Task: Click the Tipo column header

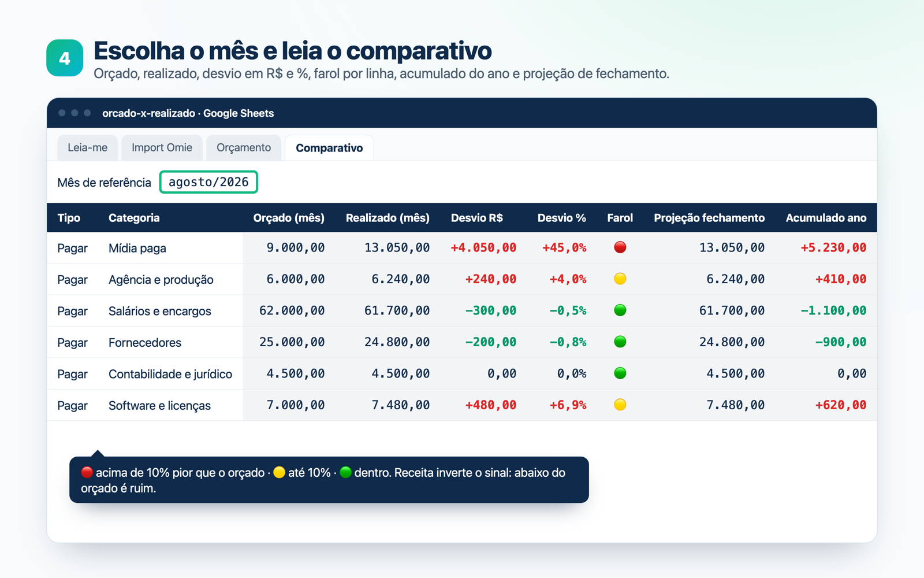Action: coord(69,218)
